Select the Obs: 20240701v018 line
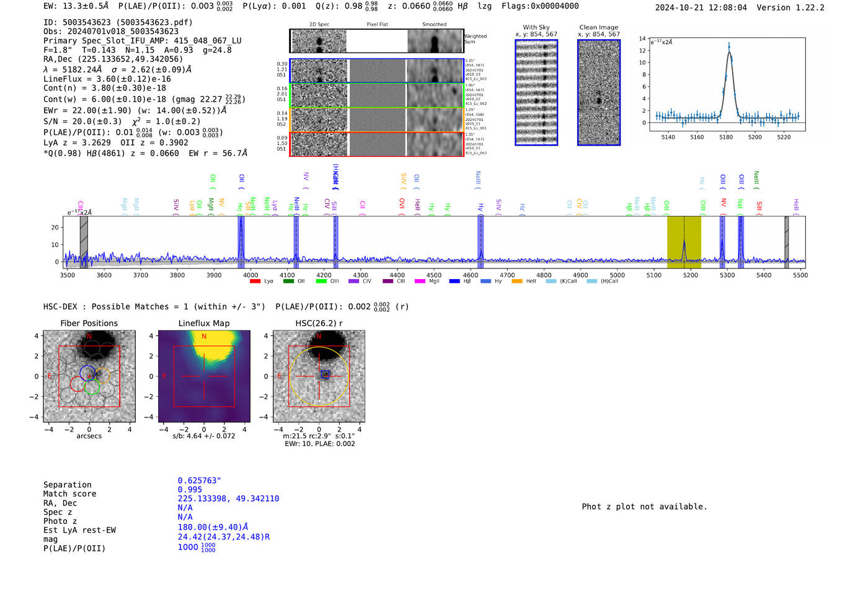Viewport: 868px width, 591px height. click(111, 32)
